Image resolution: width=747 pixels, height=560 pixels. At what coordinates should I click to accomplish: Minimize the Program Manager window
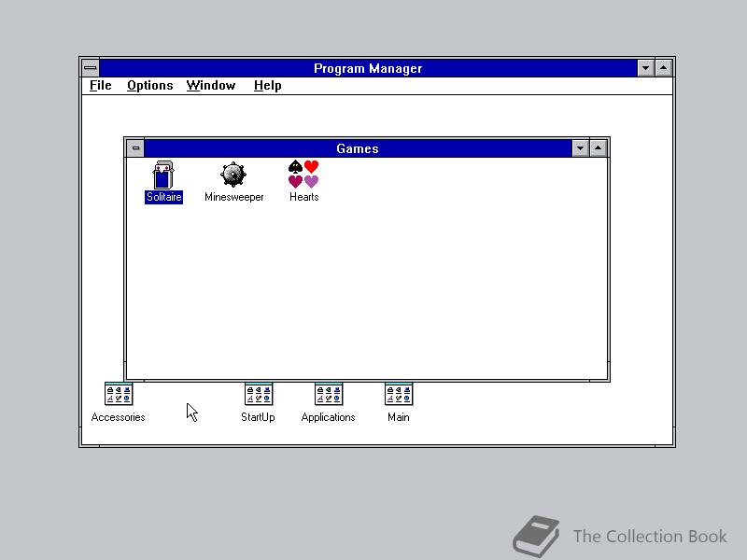click(x=645, y=68)
